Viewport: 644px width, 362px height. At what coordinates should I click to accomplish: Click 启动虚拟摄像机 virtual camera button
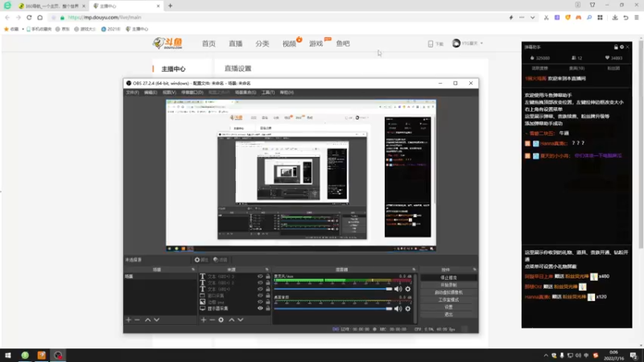tap(448, 293)
